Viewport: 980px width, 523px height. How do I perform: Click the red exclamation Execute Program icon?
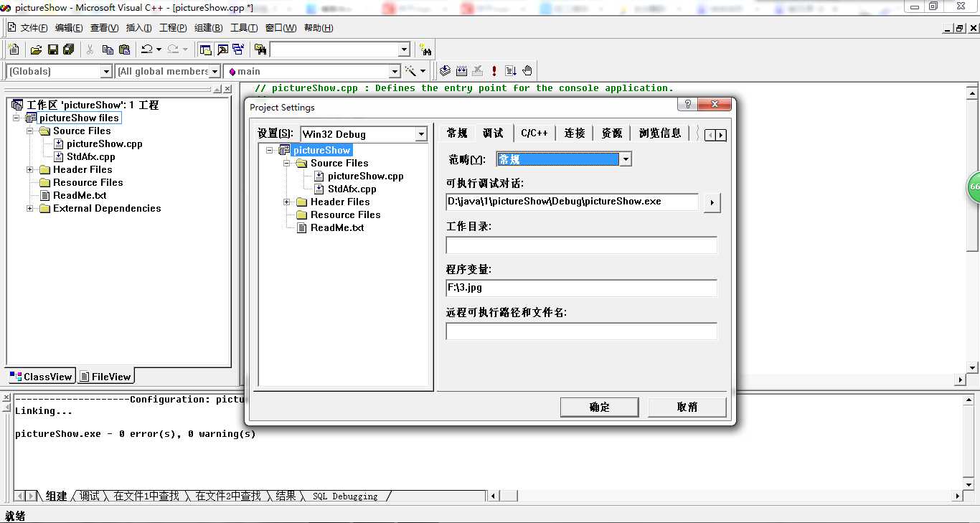click(x=494, y=71)
